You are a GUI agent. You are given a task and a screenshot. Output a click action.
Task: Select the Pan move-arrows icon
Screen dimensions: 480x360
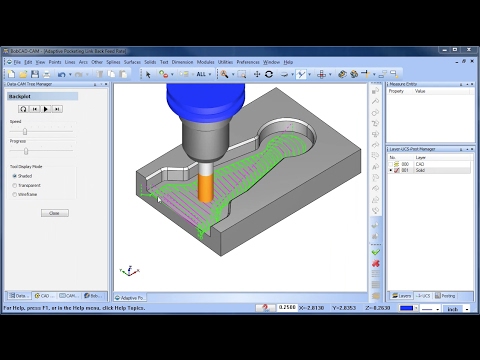point(257,74)
